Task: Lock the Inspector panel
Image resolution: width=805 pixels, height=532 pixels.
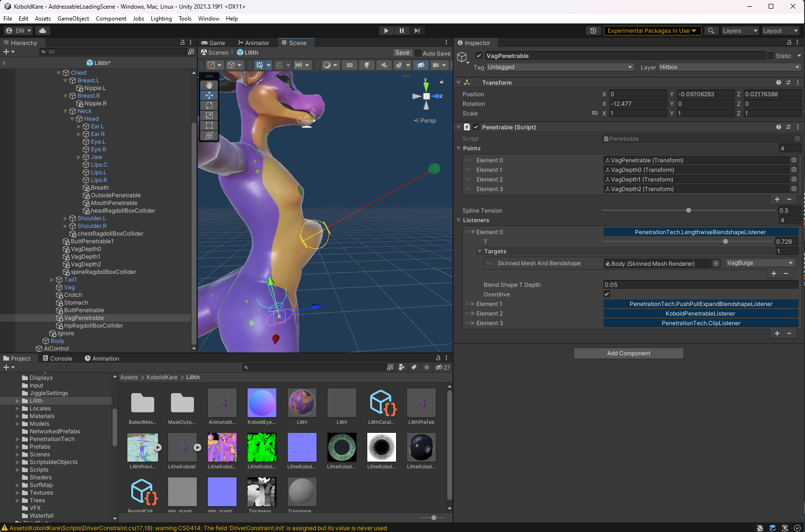Action: pos(789,43)
